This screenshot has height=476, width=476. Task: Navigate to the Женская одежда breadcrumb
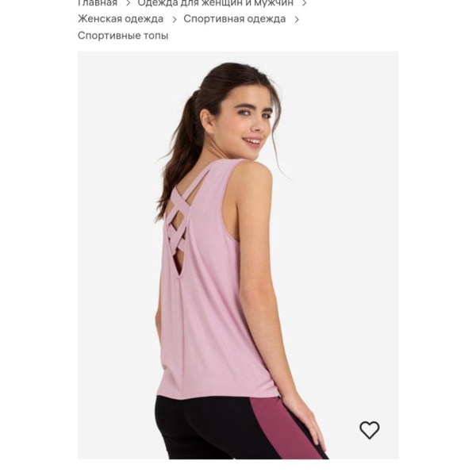[121, 19]
